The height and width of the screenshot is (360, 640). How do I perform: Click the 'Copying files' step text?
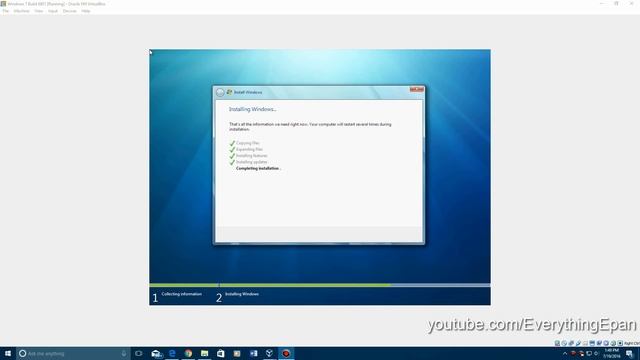pyautogui.click(x=248, y=143)
